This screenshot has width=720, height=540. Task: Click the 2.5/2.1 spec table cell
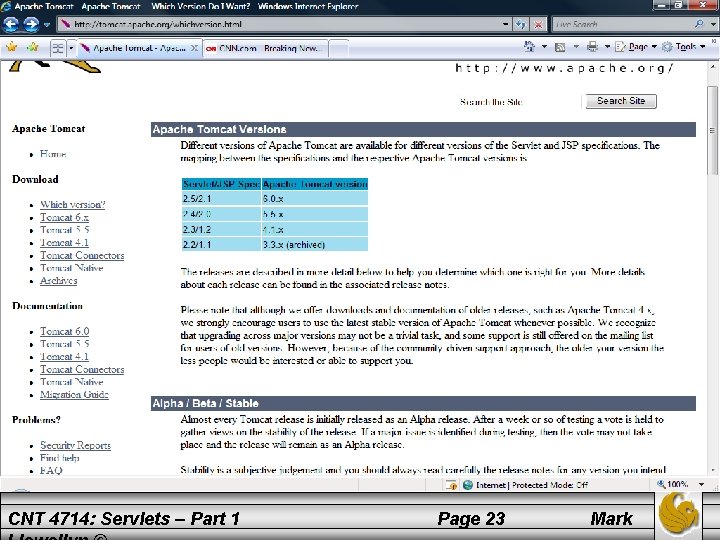(x=221, y=199)
